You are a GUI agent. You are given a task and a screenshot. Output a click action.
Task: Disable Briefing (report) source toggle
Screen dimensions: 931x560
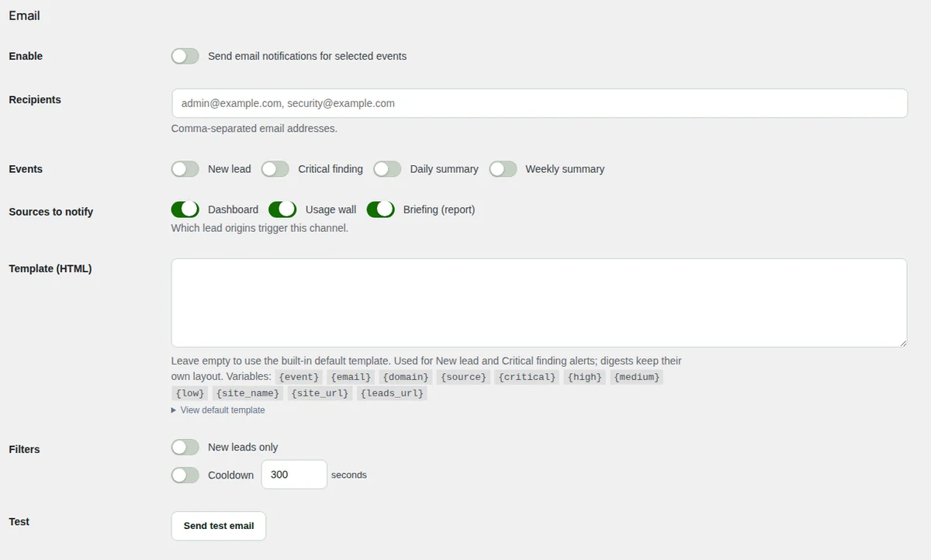[x=381, y=209]
